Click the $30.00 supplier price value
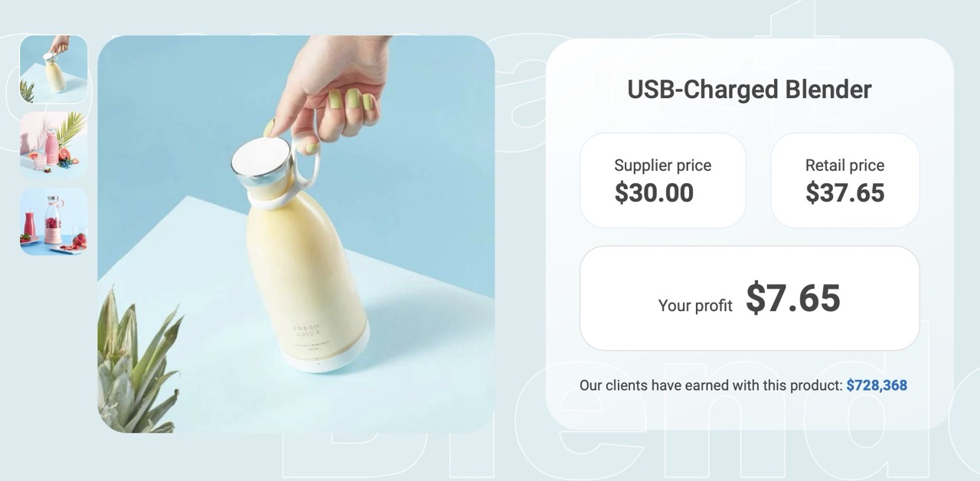 pos(654,193)
